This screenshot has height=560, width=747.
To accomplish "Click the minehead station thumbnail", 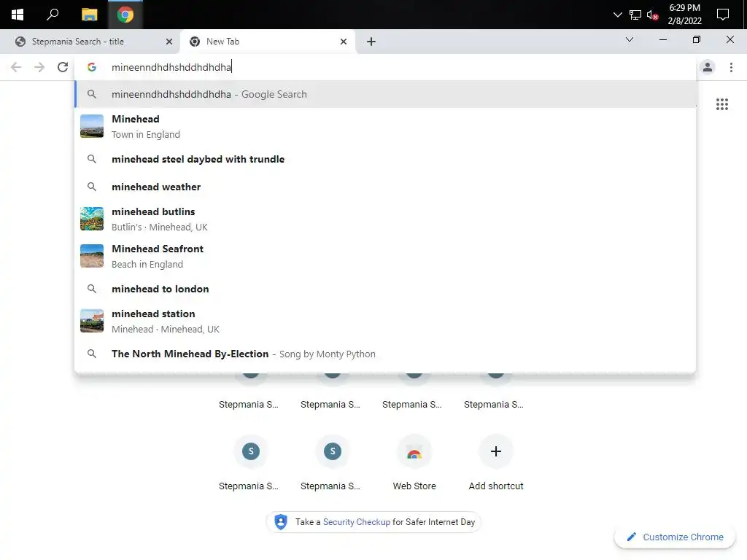I will coord(92,321).
